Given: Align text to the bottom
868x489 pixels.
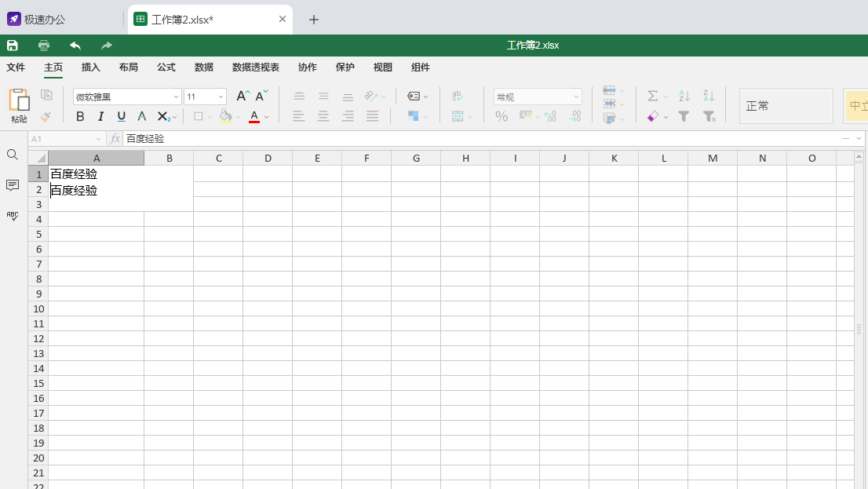Looking at the screenshot, I should (x=348, y=97).
